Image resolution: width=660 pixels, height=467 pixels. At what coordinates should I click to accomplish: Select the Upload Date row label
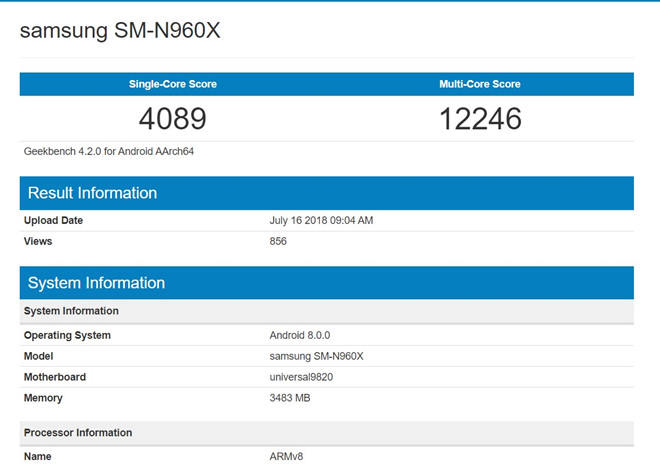(x=53, y=220)
